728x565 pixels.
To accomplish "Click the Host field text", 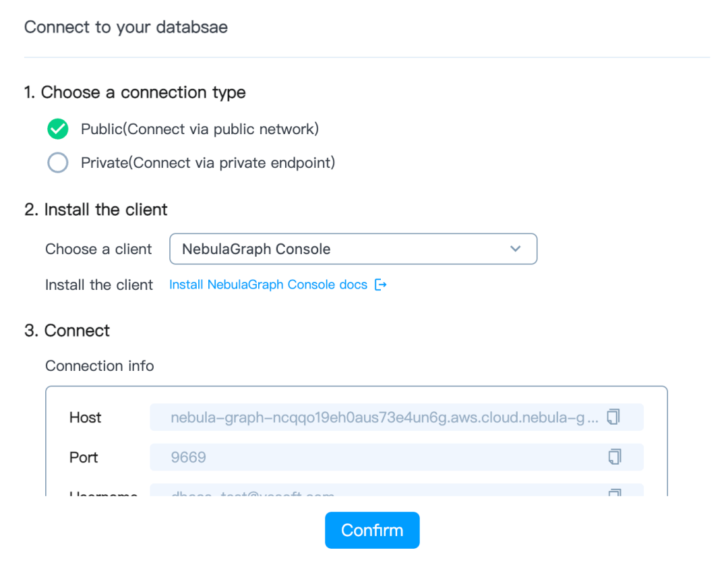I will point(384,417).
